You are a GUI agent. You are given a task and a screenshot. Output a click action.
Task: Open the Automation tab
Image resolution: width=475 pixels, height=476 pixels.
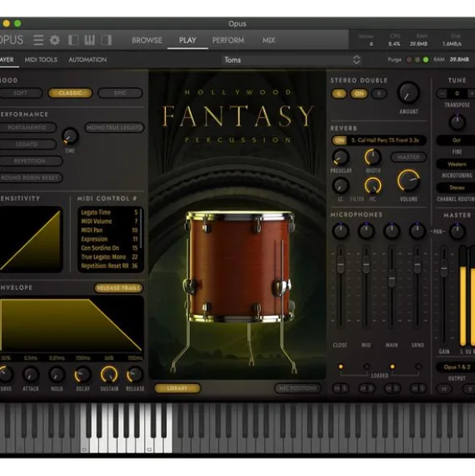[88, 60]
